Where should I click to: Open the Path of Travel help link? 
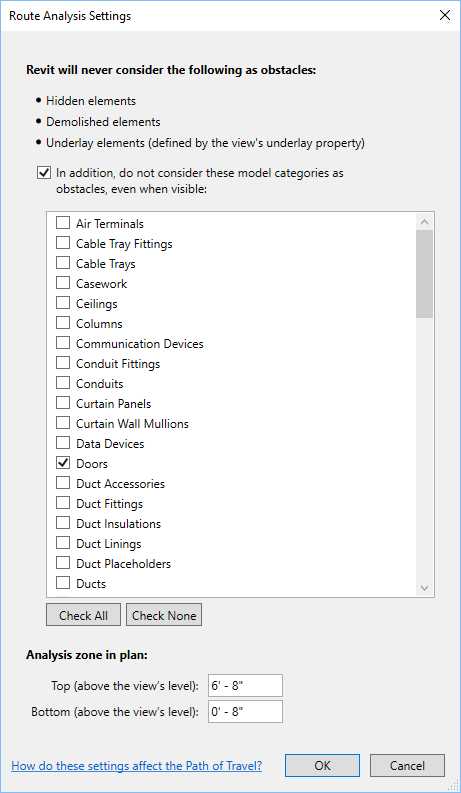[x=136, y=765]
